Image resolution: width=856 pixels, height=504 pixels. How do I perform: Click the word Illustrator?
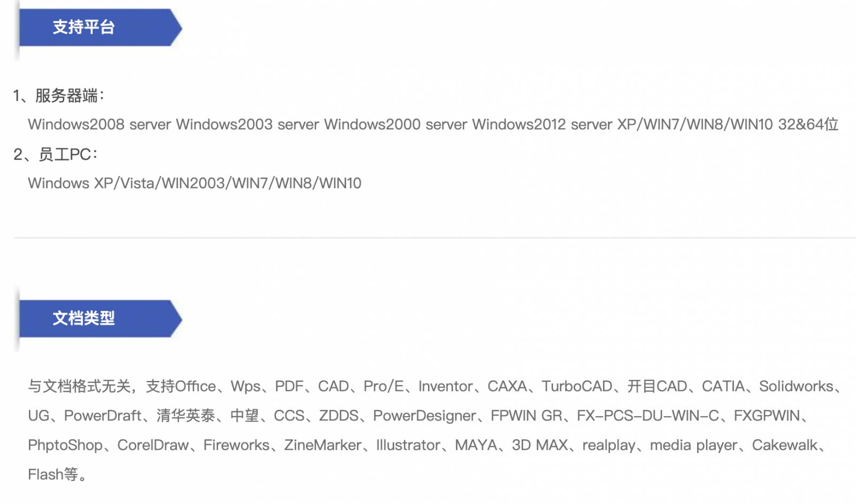pos(408,445)
